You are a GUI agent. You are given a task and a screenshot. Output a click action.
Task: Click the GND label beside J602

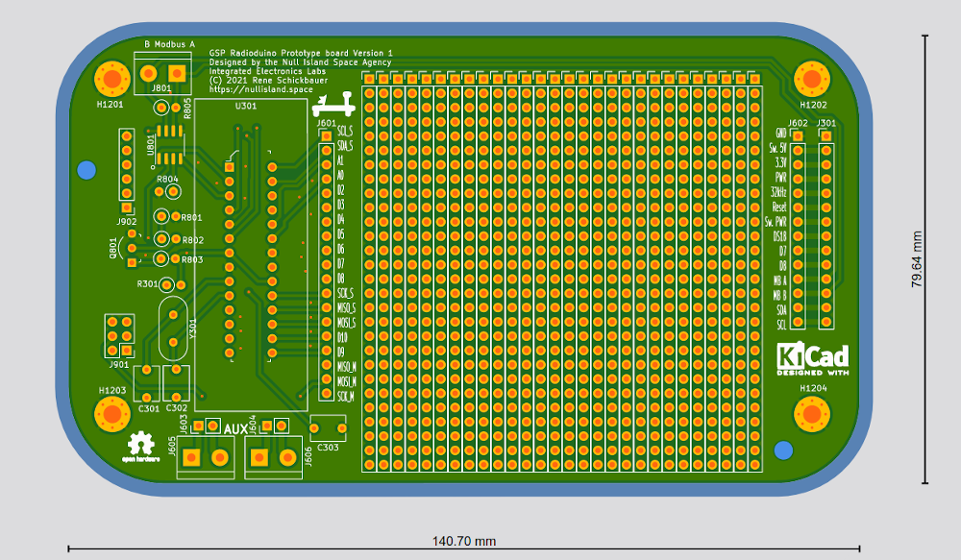point(780,133)
